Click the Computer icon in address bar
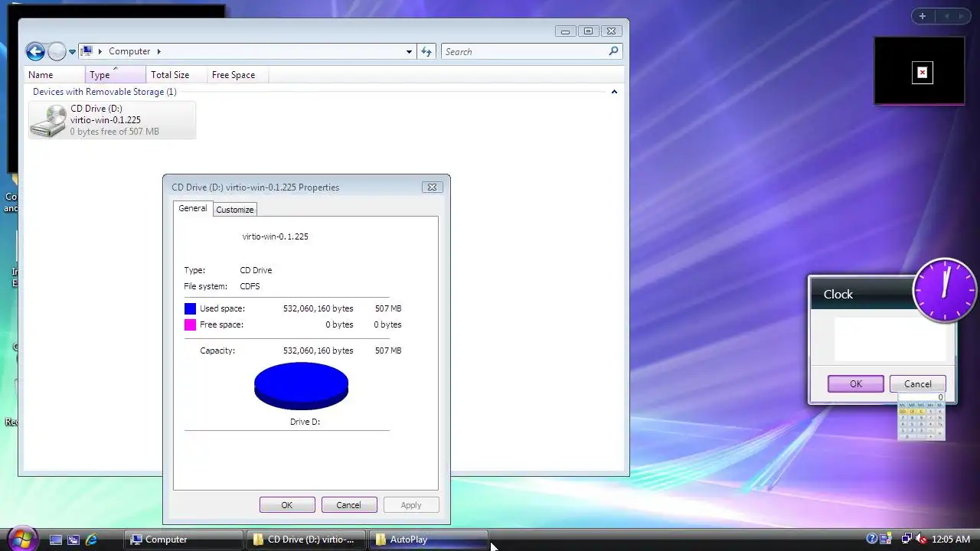Screen dimensions: 980x551 [x=87, y=51]
